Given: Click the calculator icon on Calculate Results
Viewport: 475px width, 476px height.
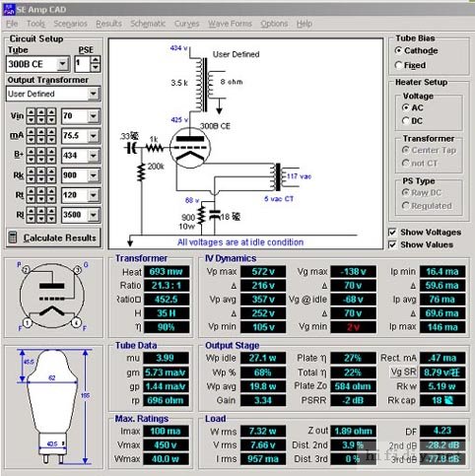Looking at the screenshot, I should point(13,238).
